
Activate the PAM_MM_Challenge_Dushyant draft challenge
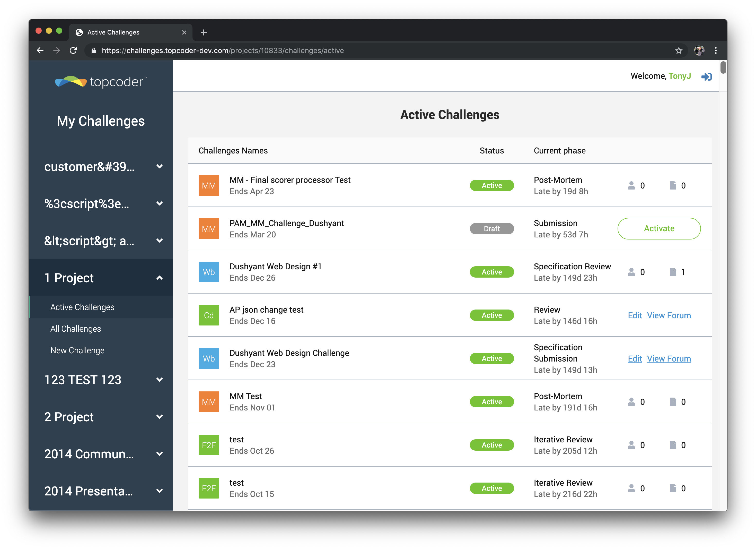(x=659, y=229)
